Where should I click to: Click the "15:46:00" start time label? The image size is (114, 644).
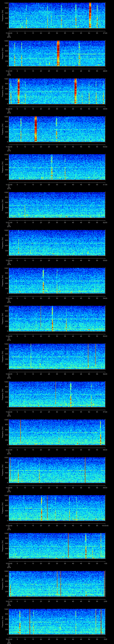click(x=9, y=33)
